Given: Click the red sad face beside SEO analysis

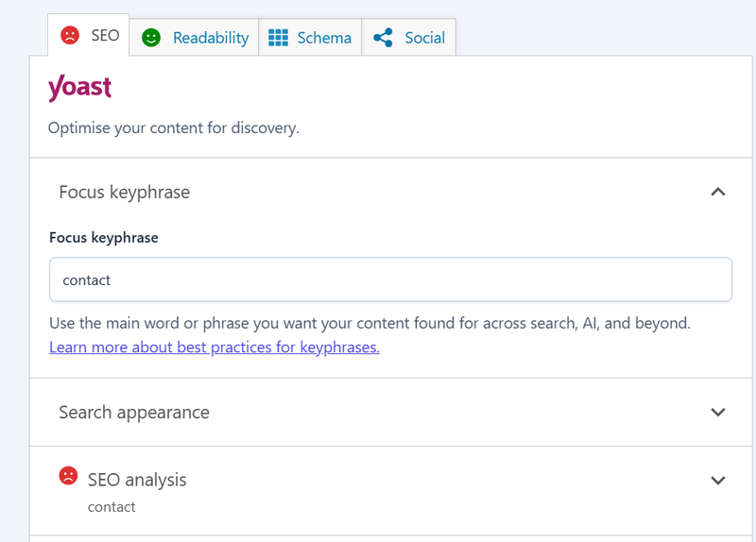Looking at the screenshot, I should coord(68,476).
